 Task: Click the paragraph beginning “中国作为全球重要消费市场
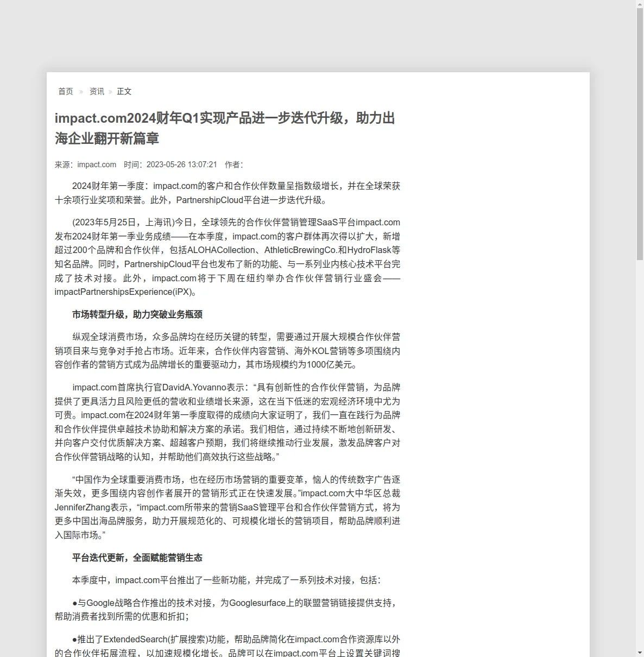click(228, 507)
